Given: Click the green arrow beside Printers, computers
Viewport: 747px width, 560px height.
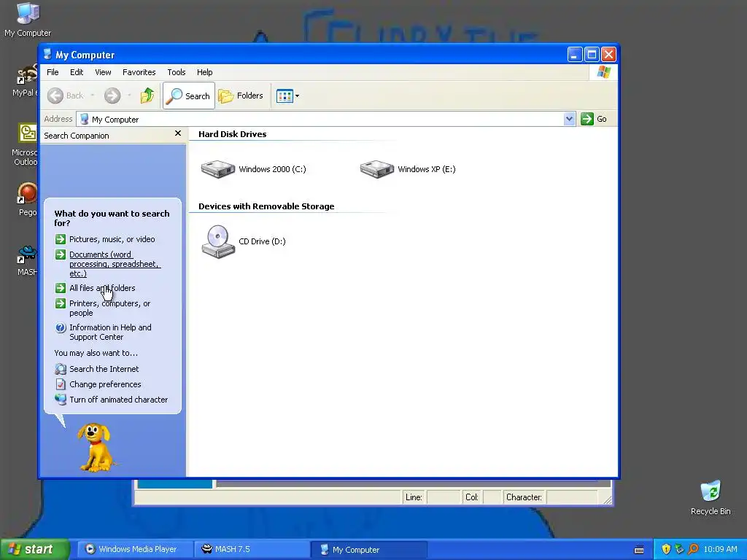Looking at the screenshot, I should click(61, 303).
